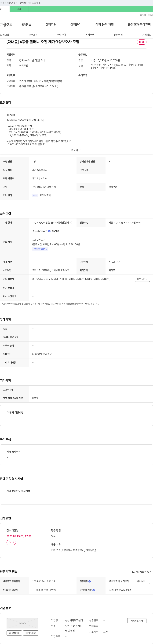Click certification number KJBK002506240003
The image size is (153, 644).
point(120,590)
